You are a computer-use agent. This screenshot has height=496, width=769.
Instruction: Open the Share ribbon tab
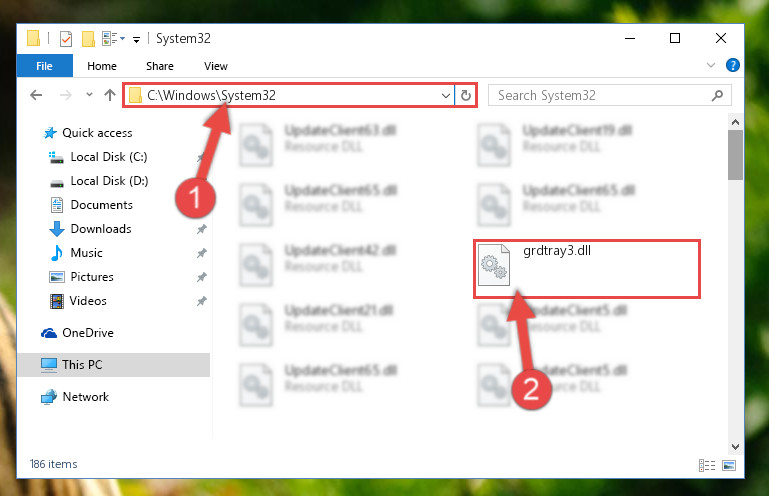click(x=160, y=66)
